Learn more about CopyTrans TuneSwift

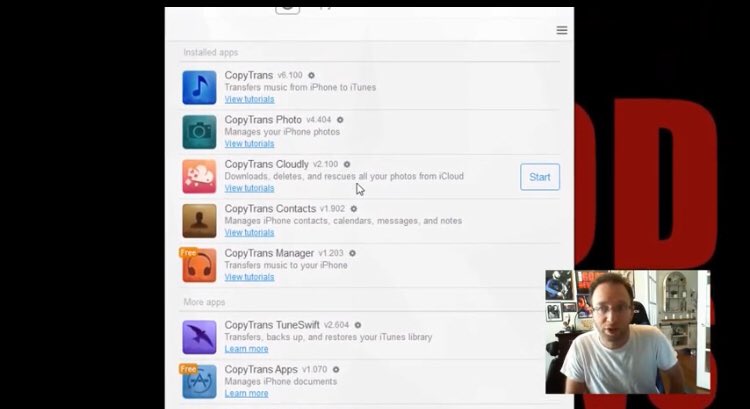pos(246,349)
